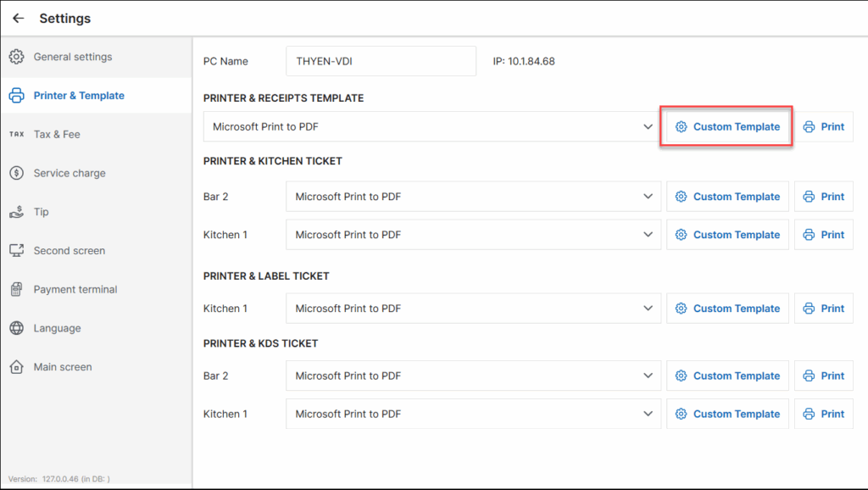The width and height of the screenshot is (868, 490).
Task: Open General settings via gear icon
Action: coord(17,57)
